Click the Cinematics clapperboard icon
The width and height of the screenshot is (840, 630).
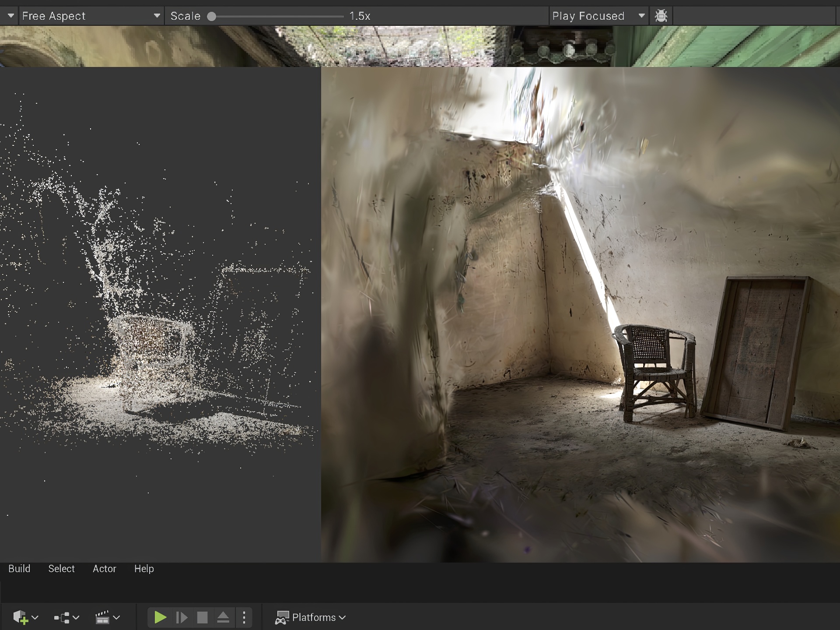pos(102,617)
